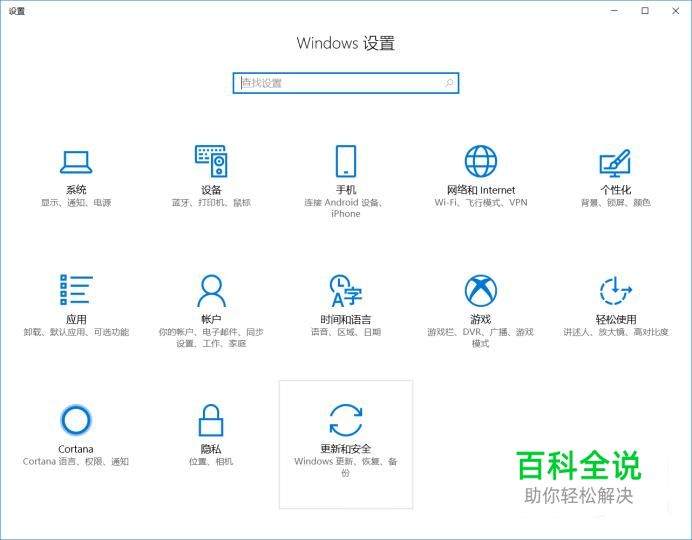Image resolution: width=692 pixels, height=540 pixels.
Task: Click the text 游戏栏、DVR、广播、游戏模式
Action: tap(481, 338)
